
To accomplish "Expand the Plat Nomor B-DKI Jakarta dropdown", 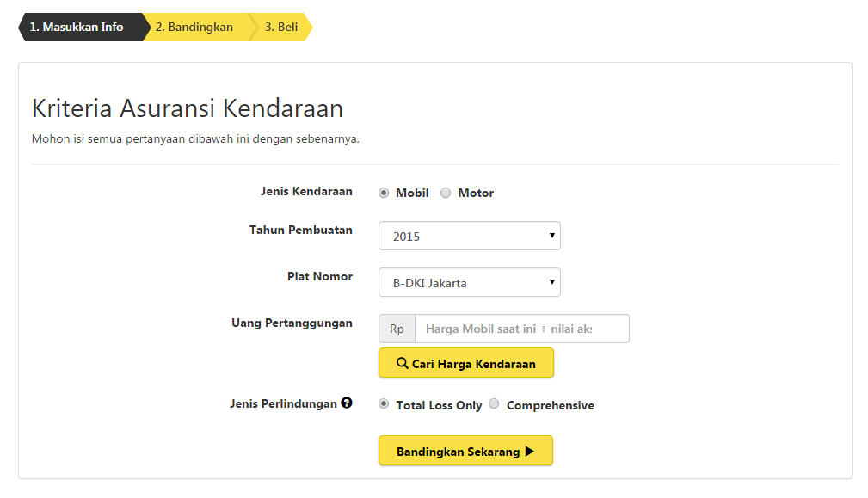I will click(469, 282).
